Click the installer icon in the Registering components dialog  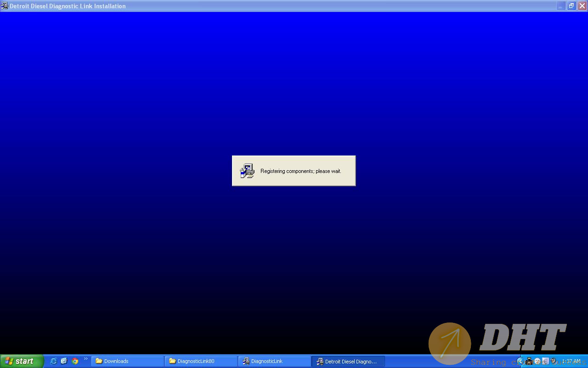point(247,171)
